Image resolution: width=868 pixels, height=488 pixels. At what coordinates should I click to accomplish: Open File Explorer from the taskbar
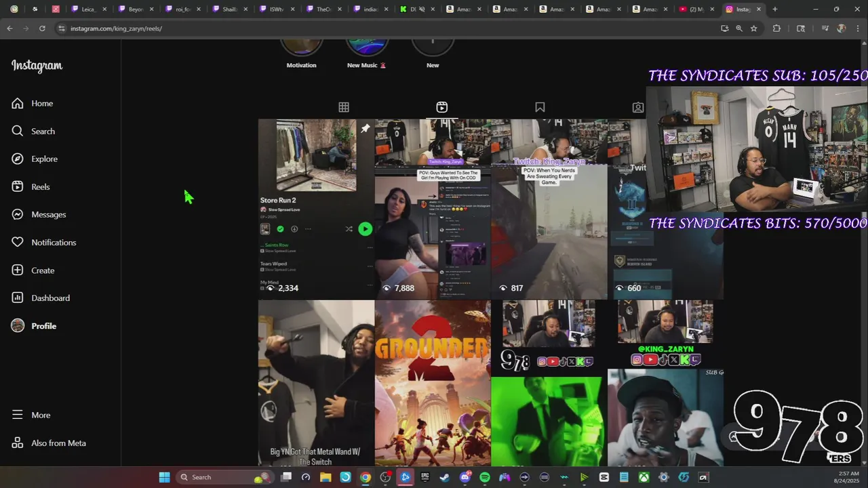pyautogui.click(x=325, y=477)
